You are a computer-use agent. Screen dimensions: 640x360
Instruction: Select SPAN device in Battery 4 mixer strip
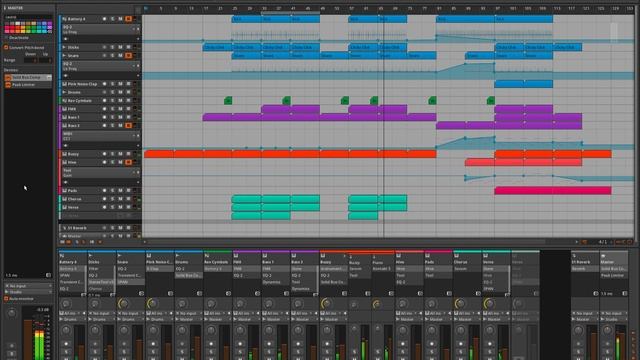click(x=71, y=276)
